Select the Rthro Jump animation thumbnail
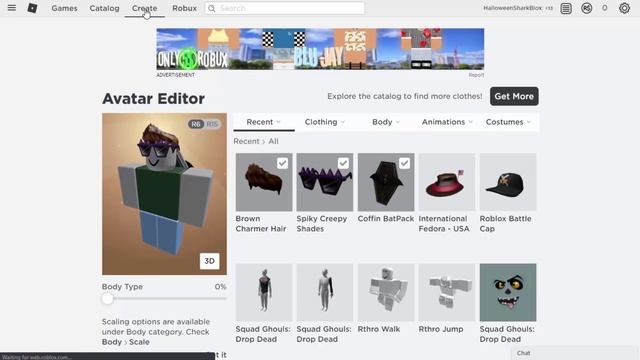The width and height of the screenshot is (640, 360). (447, 292)
